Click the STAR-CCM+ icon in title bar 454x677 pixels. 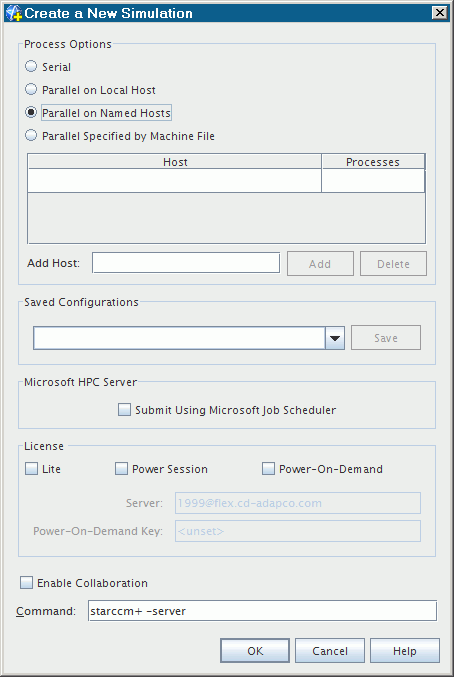(13, 13)
